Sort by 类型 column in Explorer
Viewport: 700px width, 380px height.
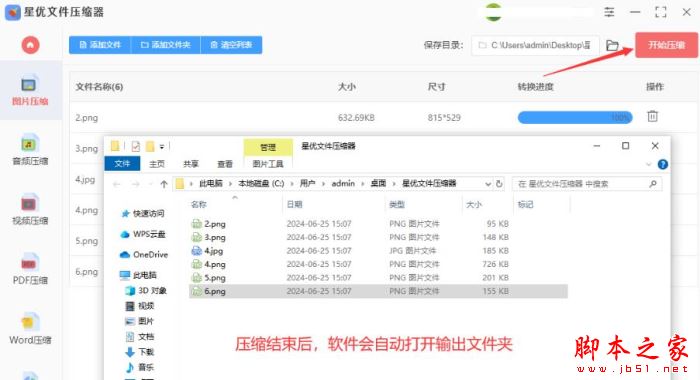397,205
